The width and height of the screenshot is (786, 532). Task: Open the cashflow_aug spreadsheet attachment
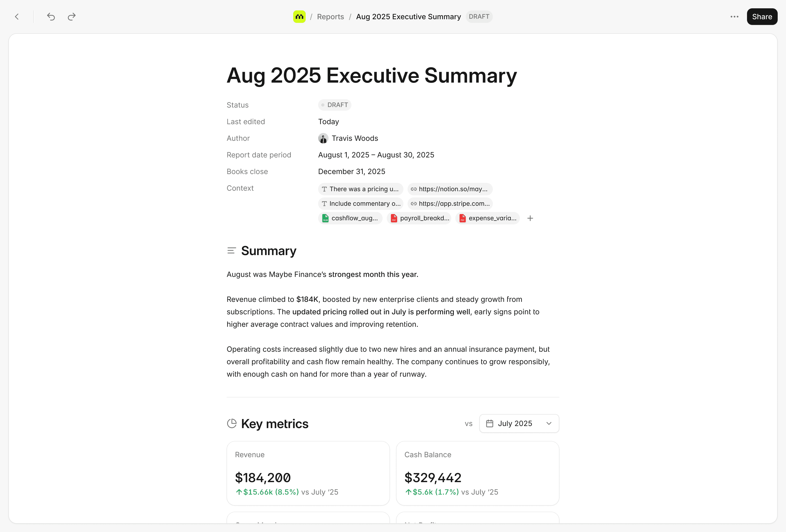coord(350,218)
